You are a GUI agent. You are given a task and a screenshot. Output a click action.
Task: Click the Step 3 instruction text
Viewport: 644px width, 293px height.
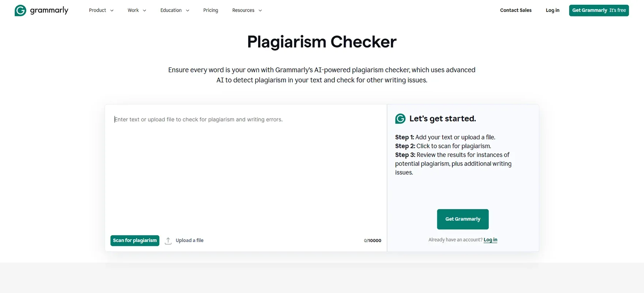[453, 164]
